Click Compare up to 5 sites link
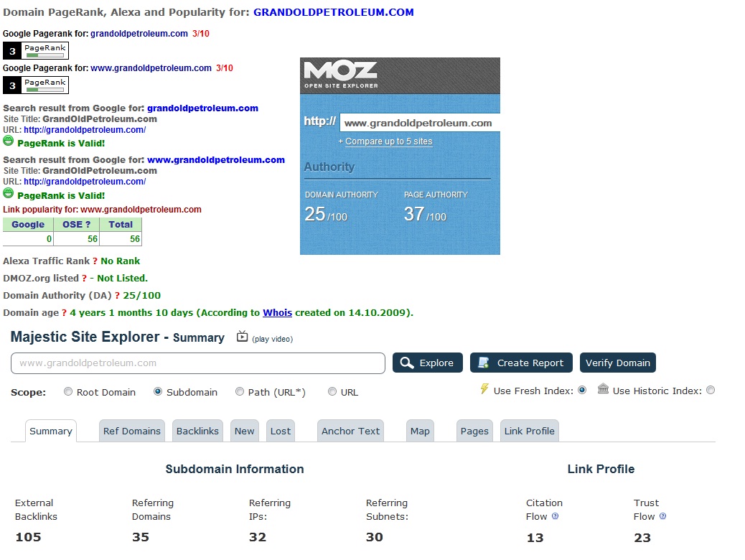 click(x=389, y=141)
